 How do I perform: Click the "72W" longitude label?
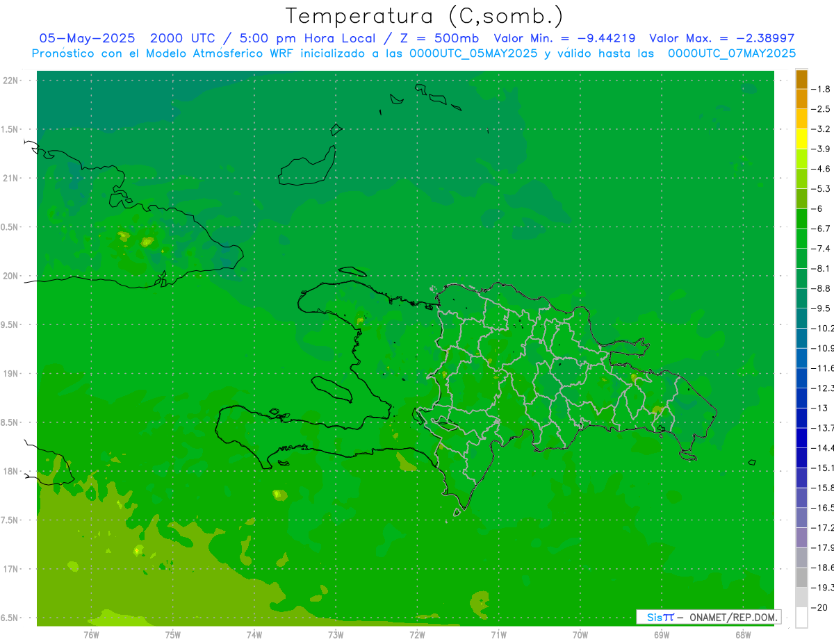pyautogui.click(x=417, y=634)
